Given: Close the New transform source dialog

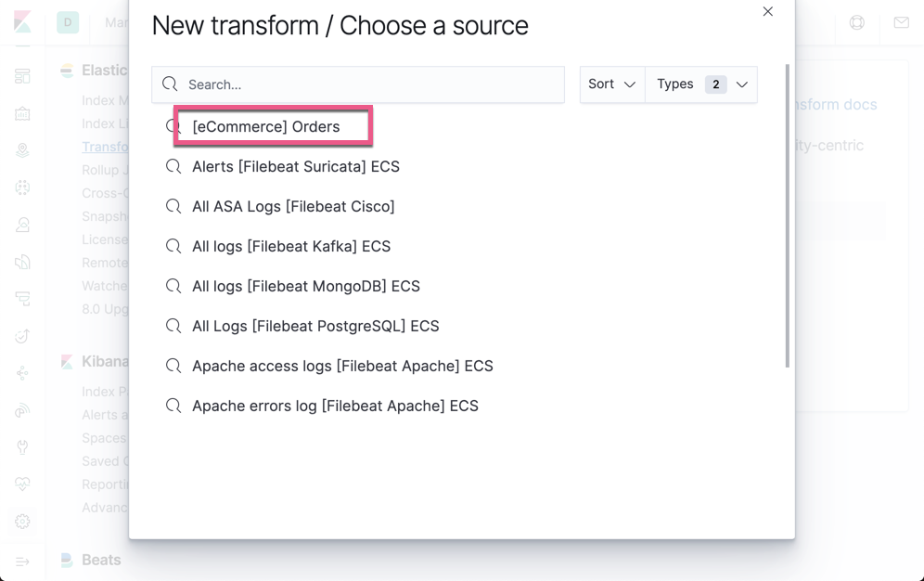Looking at the screenshot, I should point(767,12).
